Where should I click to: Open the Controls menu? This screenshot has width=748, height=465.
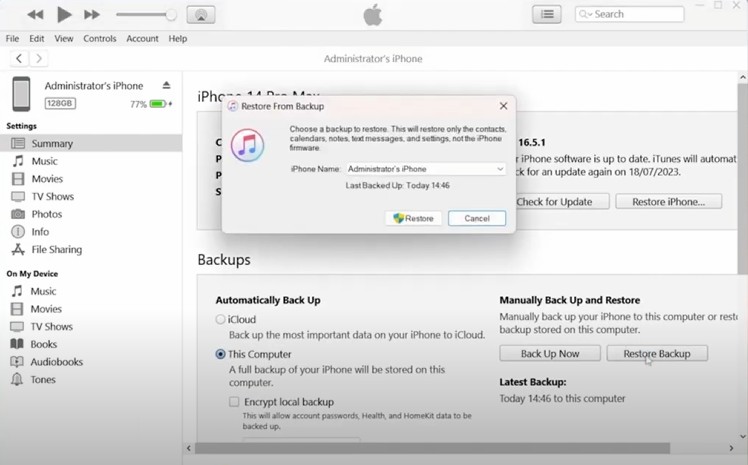coord(100,39)
